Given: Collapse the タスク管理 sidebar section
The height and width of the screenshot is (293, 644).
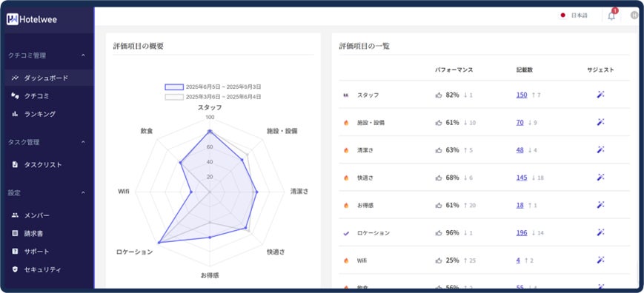Looking at the screenshot, I should [84, 142].
